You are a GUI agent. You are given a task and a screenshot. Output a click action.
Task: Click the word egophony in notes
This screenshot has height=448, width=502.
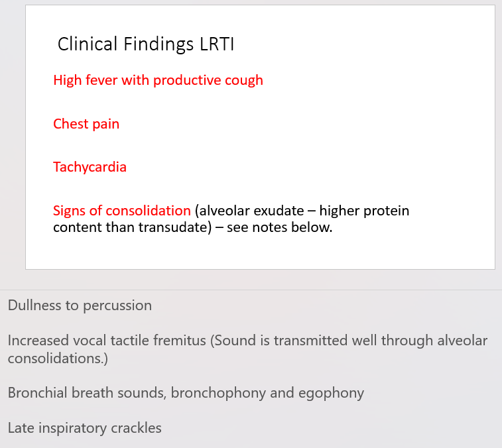click(x=331, y=393)
